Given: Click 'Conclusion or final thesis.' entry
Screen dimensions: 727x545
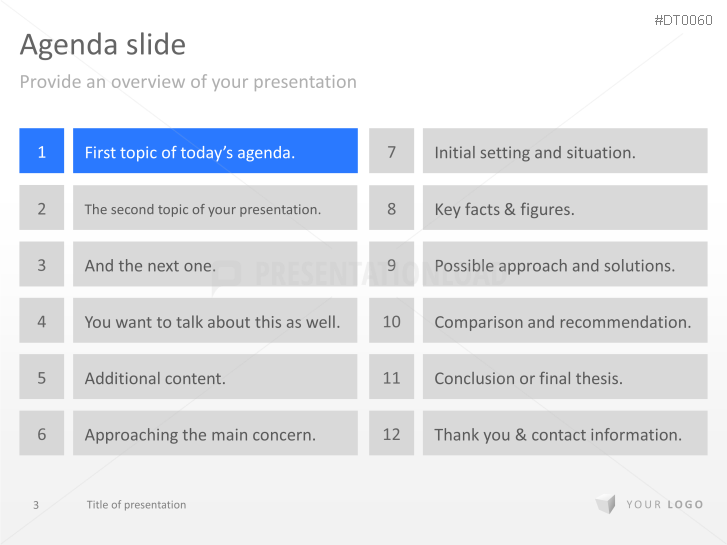Looking at the screenshot, I should pyautogui.click(x=565, y=378).
